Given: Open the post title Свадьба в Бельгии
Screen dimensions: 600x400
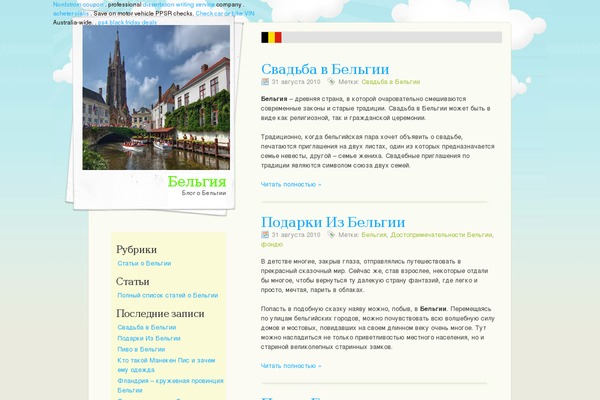Looking at the screenshot, I should 325,69.
